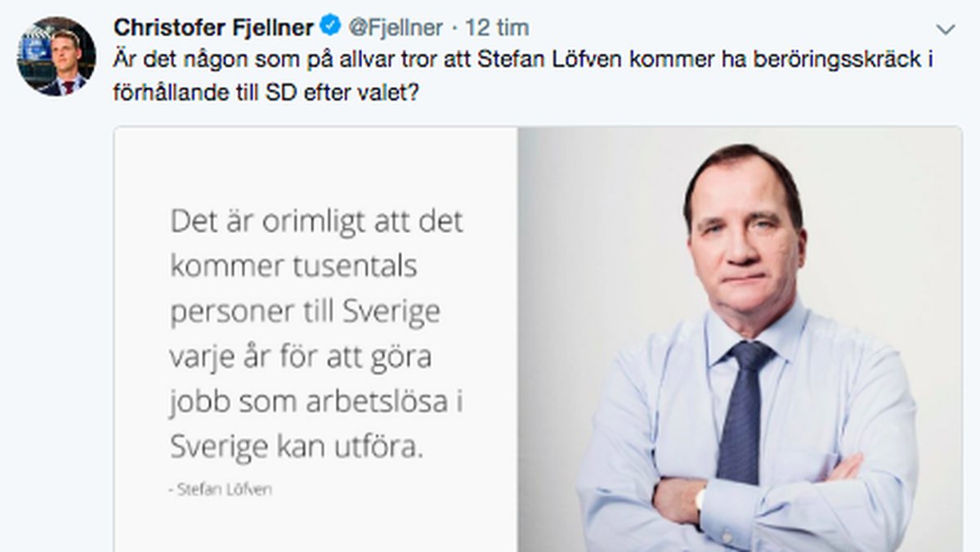Click quote line 'personer till Sverige'
The height and width of the screenshot is (552, 980).
305,312
